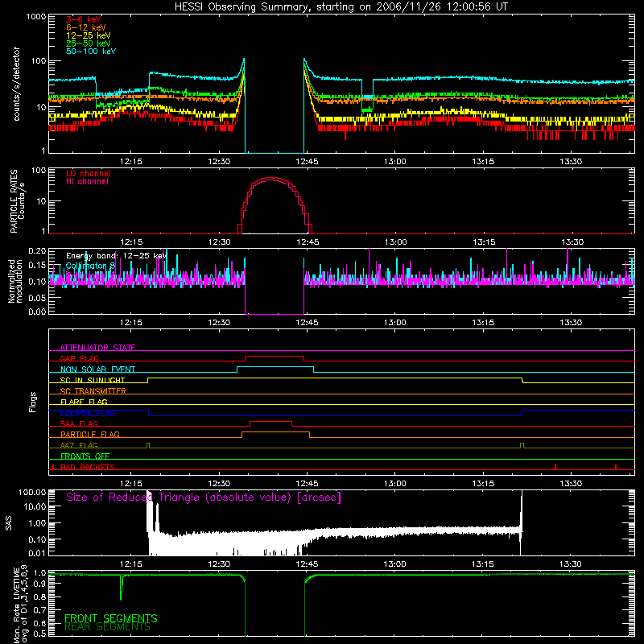Click the HESSI Observing Summary title text
Image resolution: width=644 pixels, height=644 pixels.
click(x=341, y=7)
